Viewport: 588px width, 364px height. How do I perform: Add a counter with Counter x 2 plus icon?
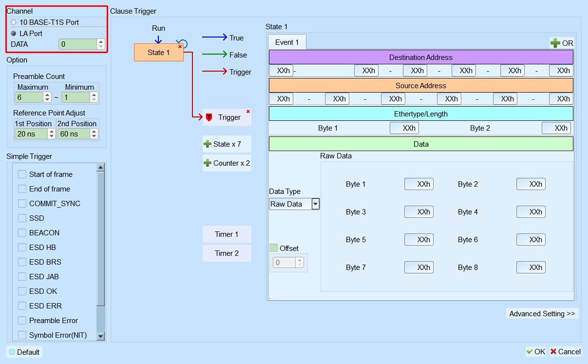(208, 163)
